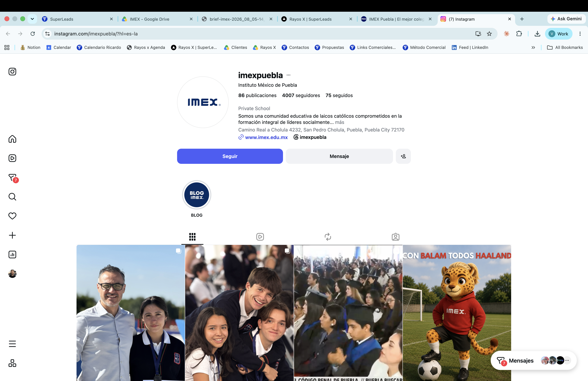View site information icon in address bar

click(47, 34)
